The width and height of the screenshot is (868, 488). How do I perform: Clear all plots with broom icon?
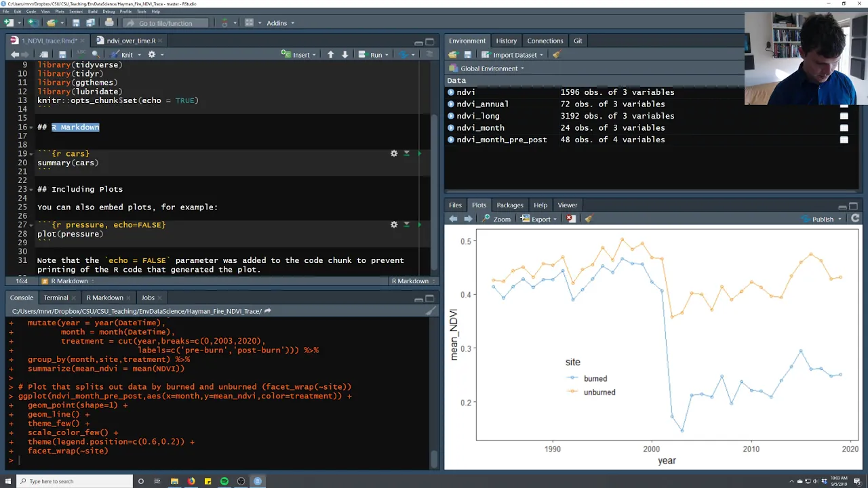tap(588, 219)
